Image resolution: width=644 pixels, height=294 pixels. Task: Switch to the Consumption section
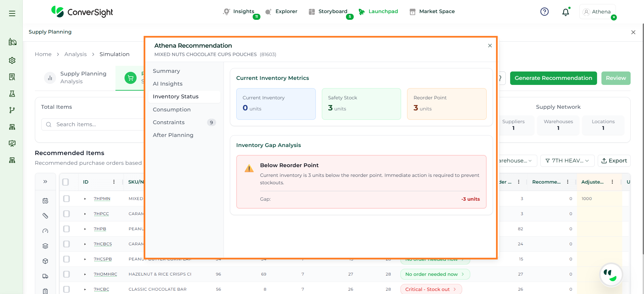[171, 109]
